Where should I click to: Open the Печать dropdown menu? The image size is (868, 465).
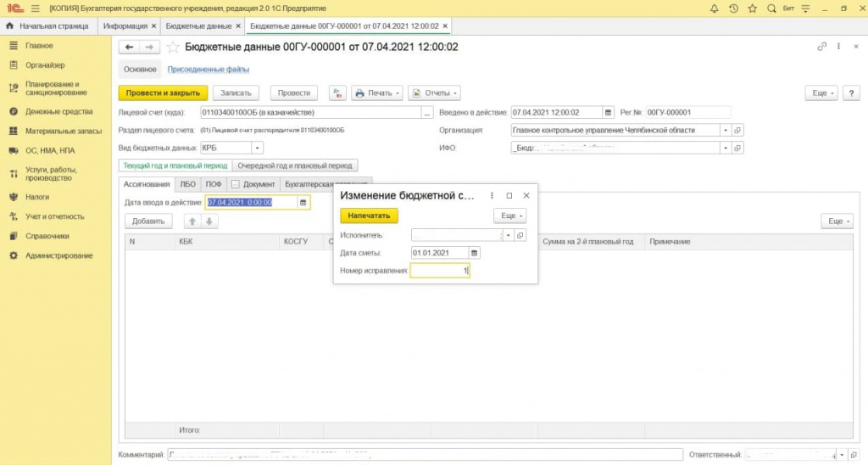point(376,92)
